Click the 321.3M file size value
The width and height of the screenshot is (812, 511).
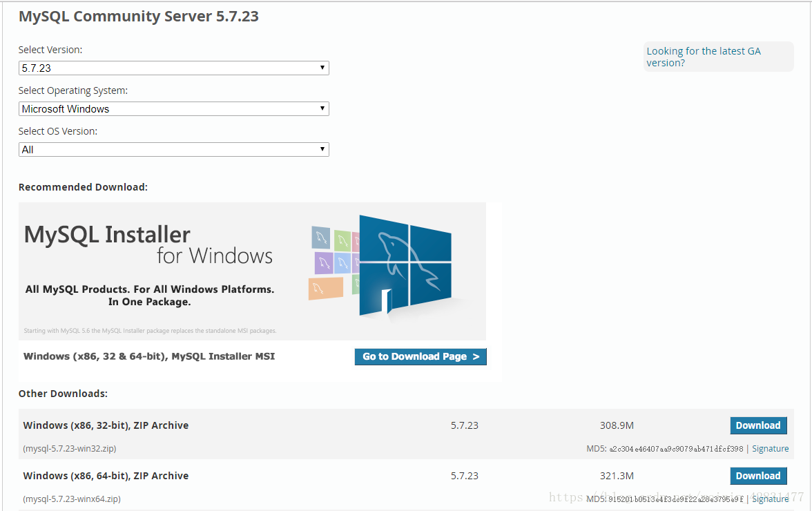[617, 476]
